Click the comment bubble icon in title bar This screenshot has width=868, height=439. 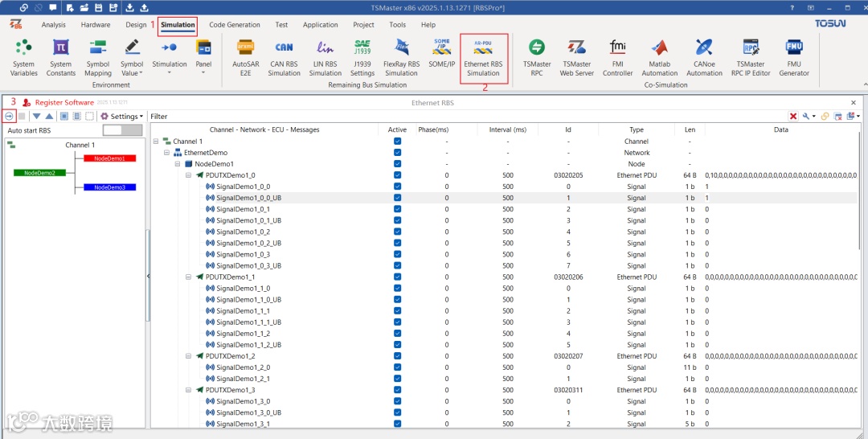pos(52,8)
